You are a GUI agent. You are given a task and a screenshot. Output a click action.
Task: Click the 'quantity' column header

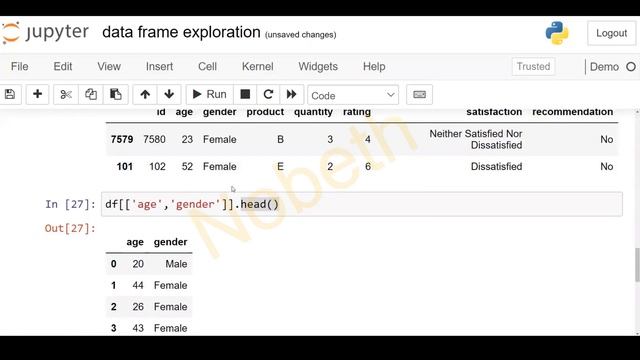tap(313, 112)
